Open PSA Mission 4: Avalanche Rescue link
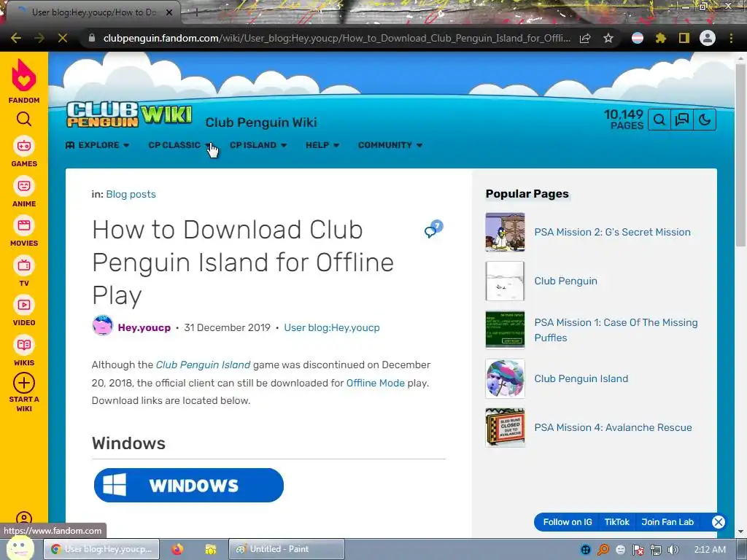This screenshot has height=560, width=747. click(613, 427)
